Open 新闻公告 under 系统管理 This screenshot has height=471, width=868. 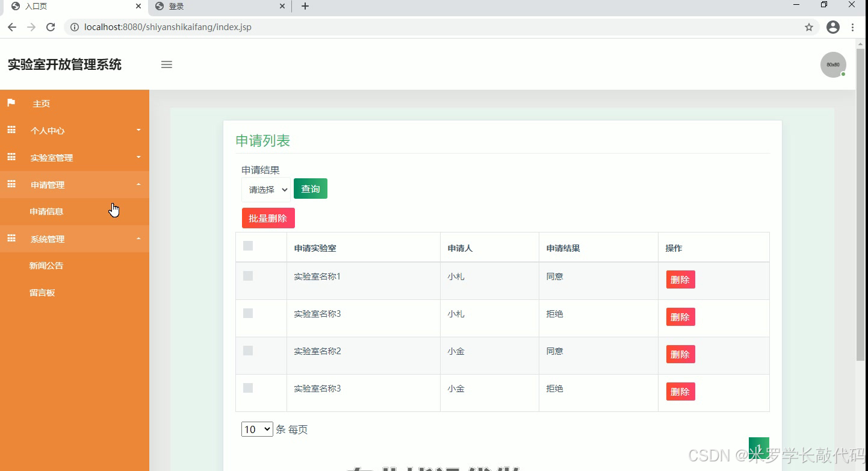(46, 265)
